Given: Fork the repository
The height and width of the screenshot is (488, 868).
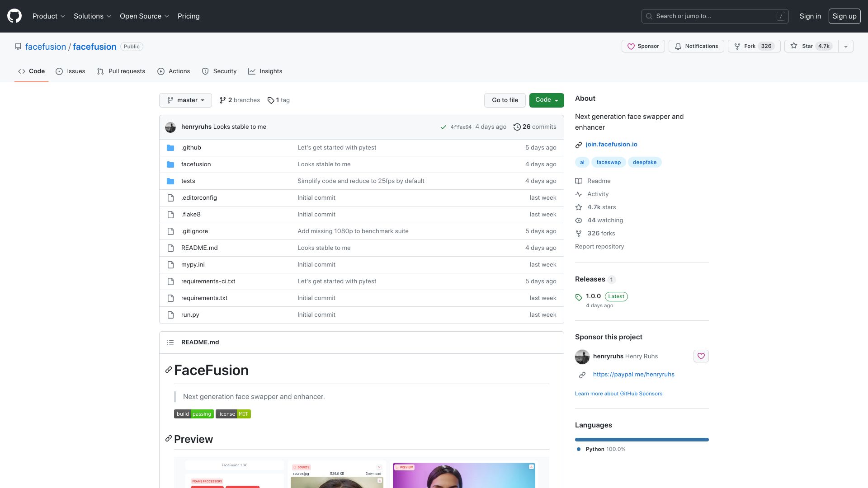Looking at the screenshot, I should point(754,46).
